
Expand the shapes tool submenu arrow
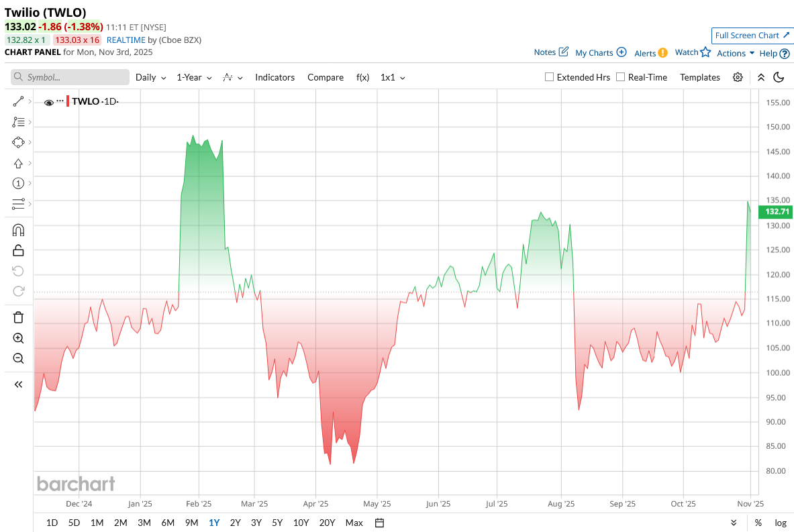point(30,142)
